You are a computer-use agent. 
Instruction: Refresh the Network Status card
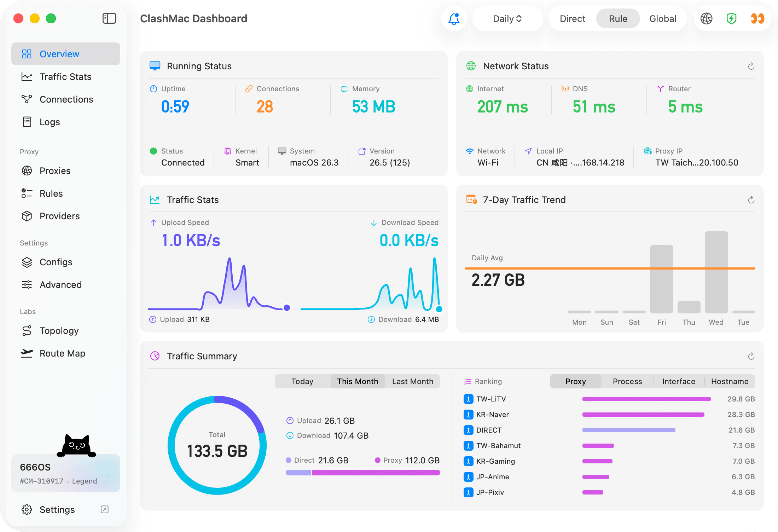coord(751,66)
